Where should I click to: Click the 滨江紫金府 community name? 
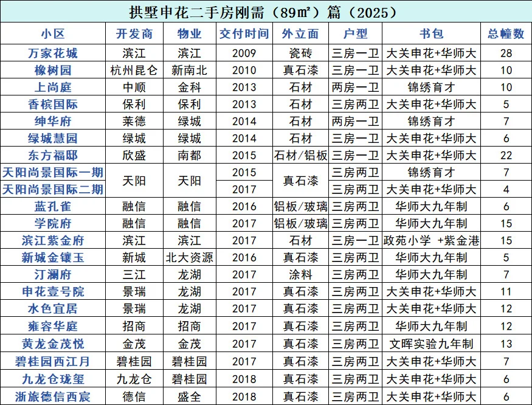[53, 240]
